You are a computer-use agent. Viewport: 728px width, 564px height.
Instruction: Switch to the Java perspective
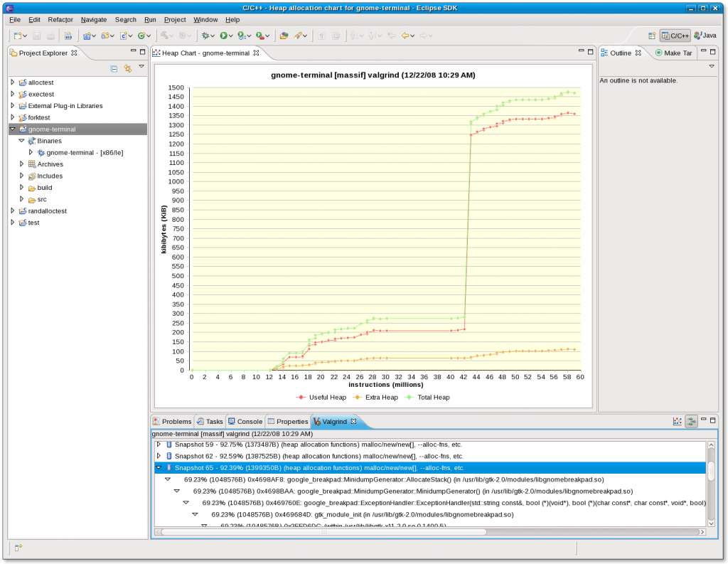coord(705,36)
